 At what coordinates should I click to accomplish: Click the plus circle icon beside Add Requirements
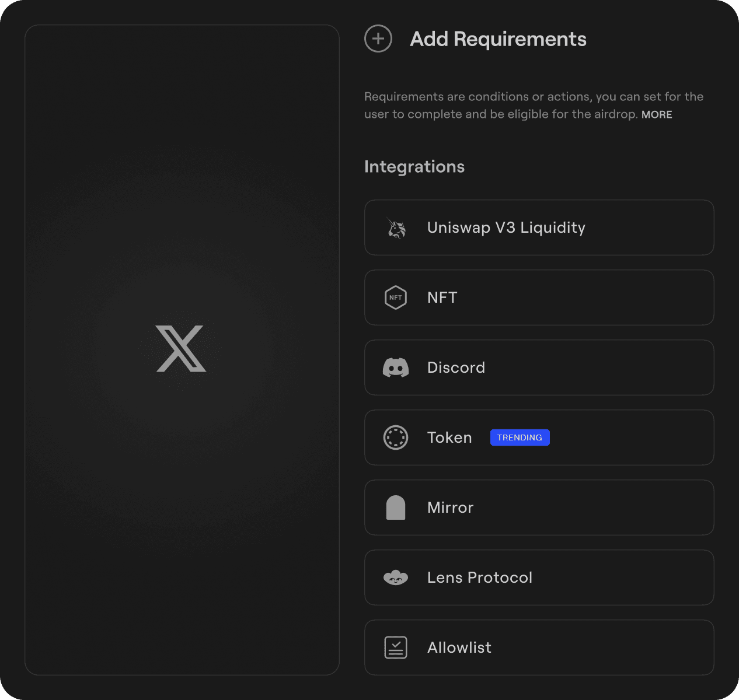(x=378, y=39)
